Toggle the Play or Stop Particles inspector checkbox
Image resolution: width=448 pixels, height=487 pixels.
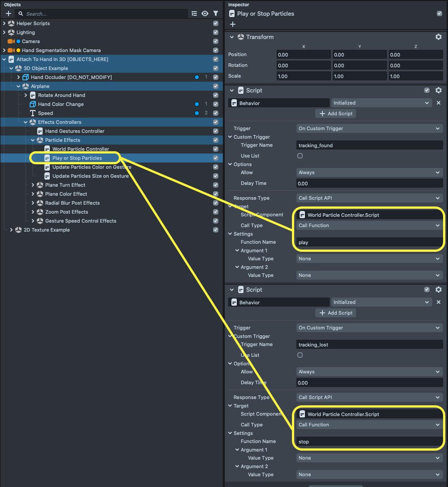439,13
